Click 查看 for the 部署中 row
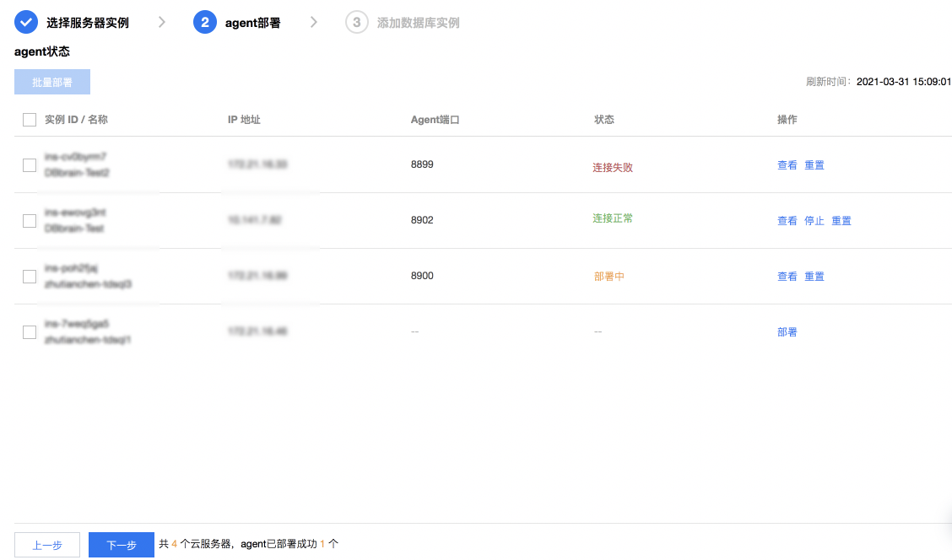This screenshot has width=952, height=560. point(787,277)
